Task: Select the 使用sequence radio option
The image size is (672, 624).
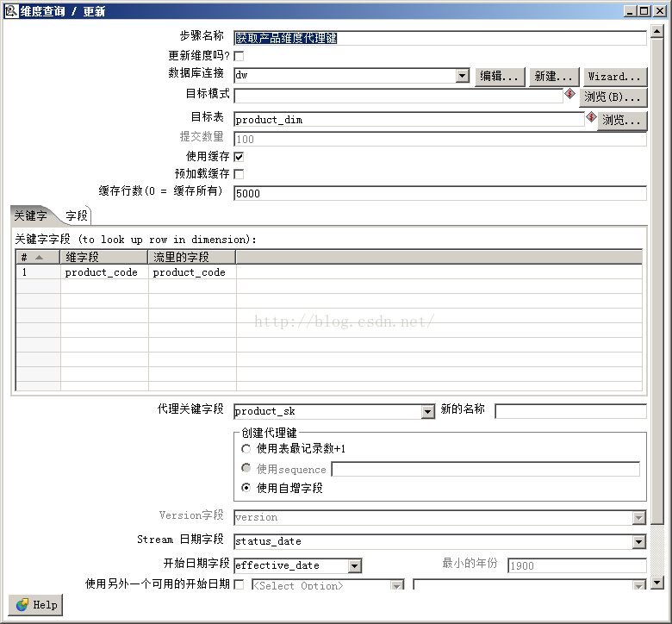Action: [x=246, y=468]
